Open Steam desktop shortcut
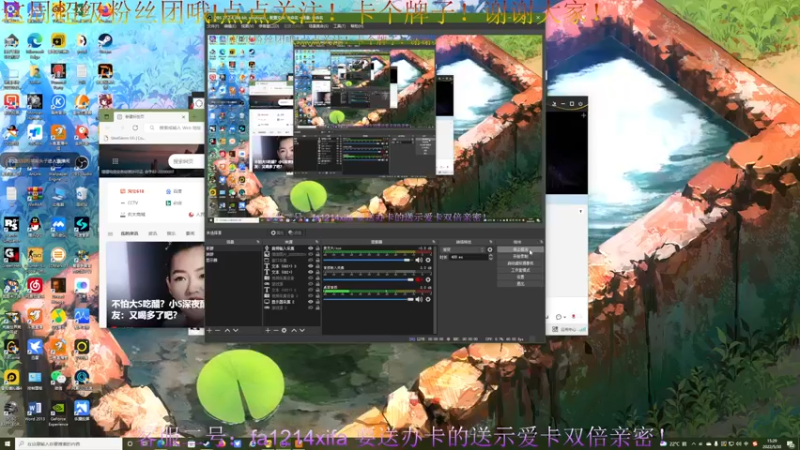 (x=105, y=44)
